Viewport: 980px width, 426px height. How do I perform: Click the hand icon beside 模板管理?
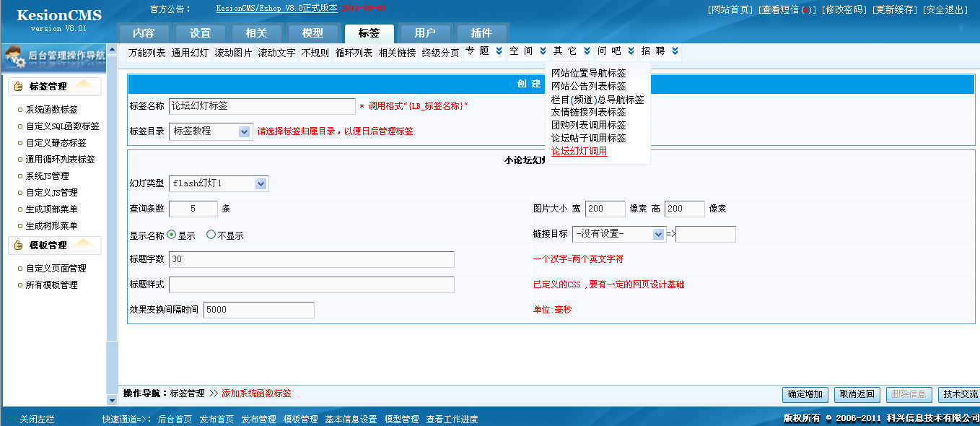pos(19,245)
